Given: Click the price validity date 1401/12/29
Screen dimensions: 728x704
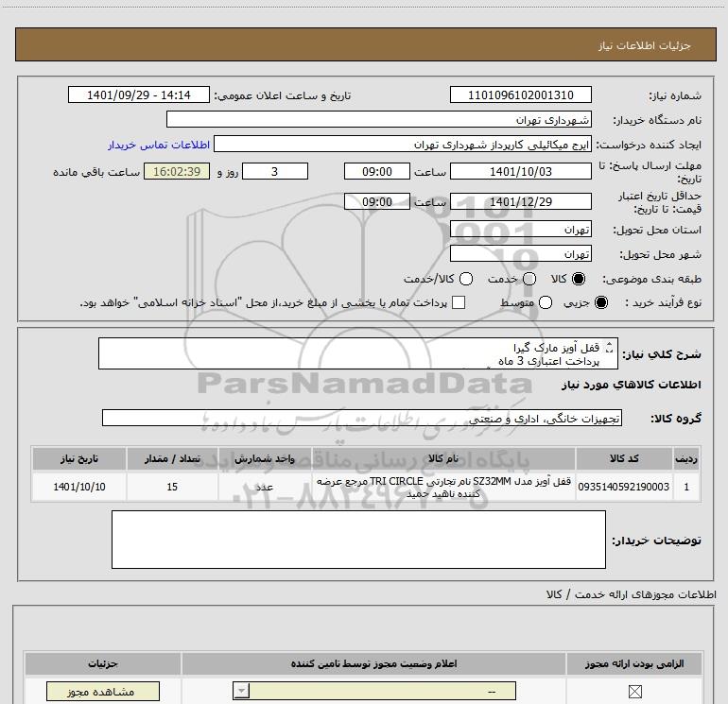Looking at the screenshot, I should tap(520, 201).
